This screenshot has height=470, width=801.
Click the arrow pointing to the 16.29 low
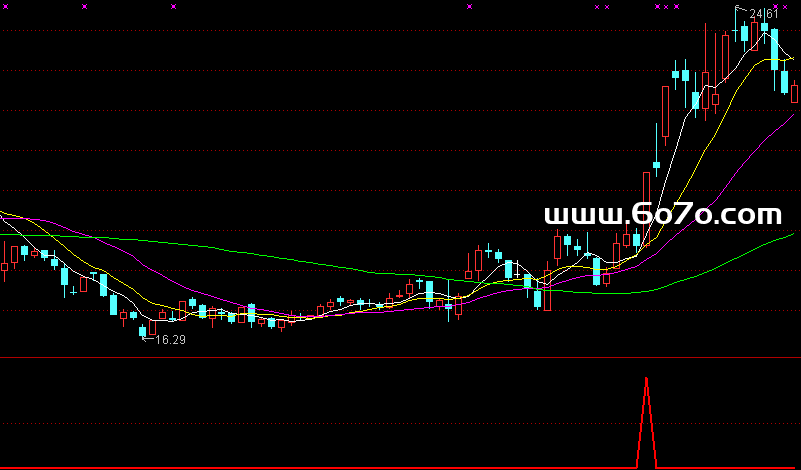(145, 340)
